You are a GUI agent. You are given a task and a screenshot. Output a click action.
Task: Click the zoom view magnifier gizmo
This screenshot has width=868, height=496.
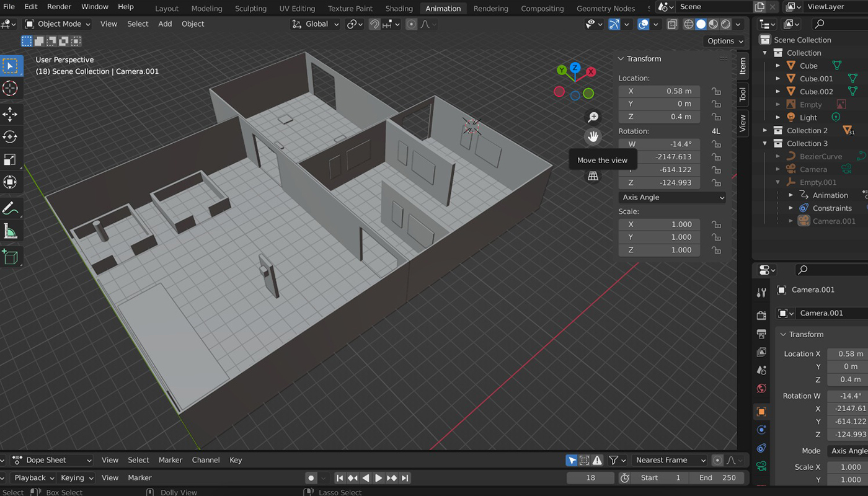tap(593, 117)
